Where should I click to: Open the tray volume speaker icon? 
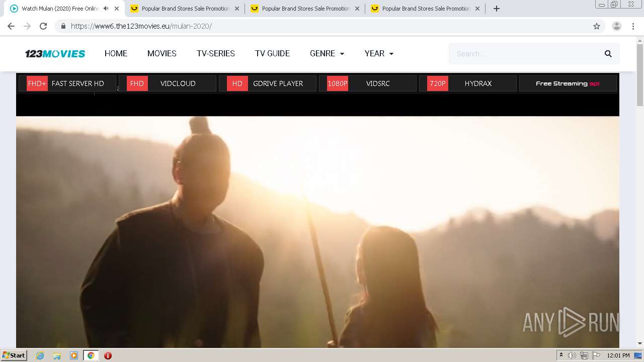point(572,355)
